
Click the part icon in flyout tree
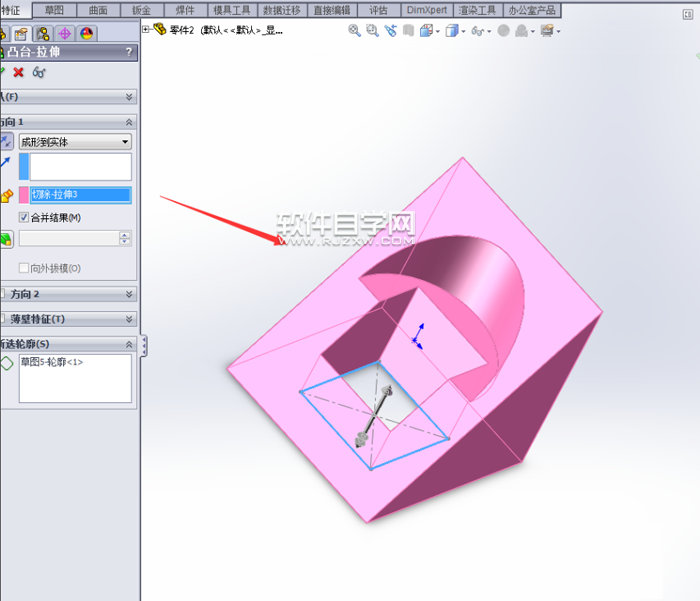tap(159, 29)
